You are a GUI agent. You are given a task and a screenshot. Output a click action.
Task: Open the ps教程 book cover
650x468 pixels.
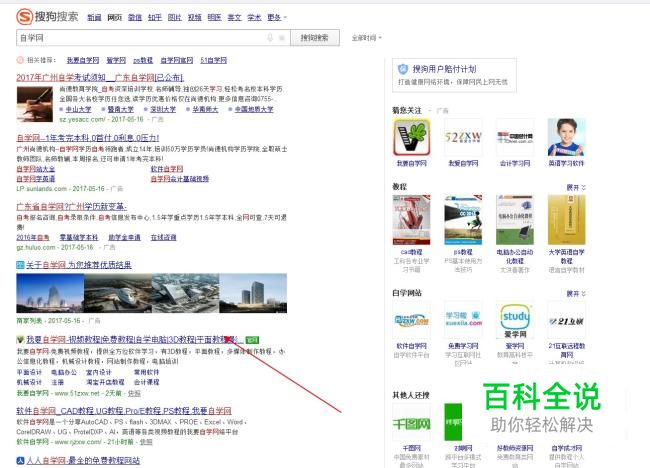click(463, 220)
